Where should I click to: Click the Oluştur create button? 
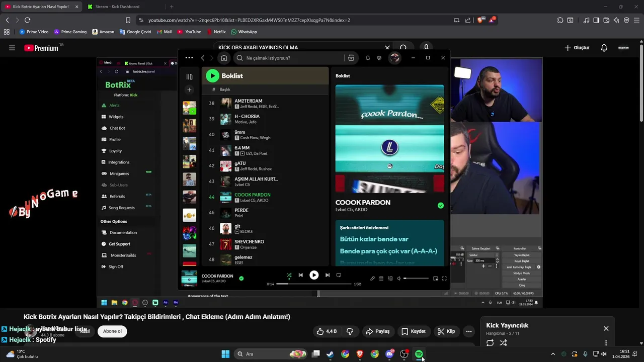[x=577, y=48]
